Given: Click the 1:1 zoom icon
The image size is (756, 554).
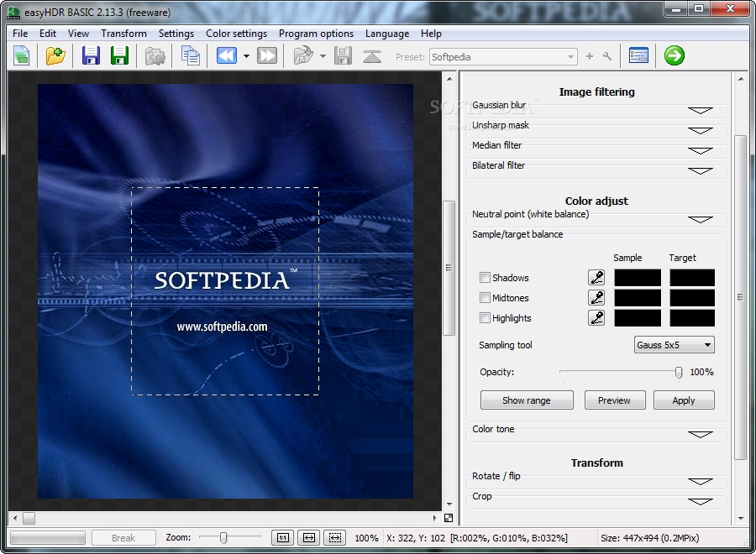Looking at the screenshot, I should tap(283, 537).
